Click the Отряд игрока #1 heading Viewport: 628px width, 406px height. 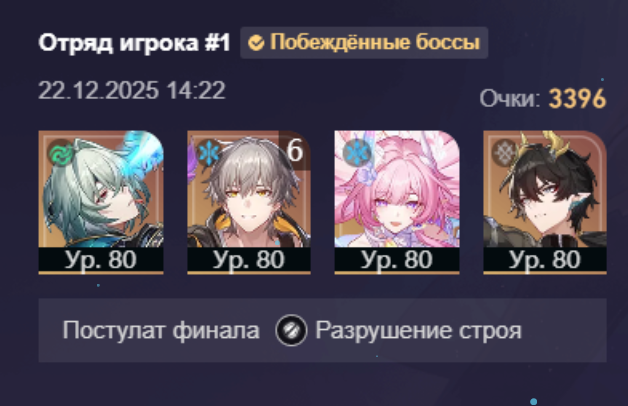point(135,42)
